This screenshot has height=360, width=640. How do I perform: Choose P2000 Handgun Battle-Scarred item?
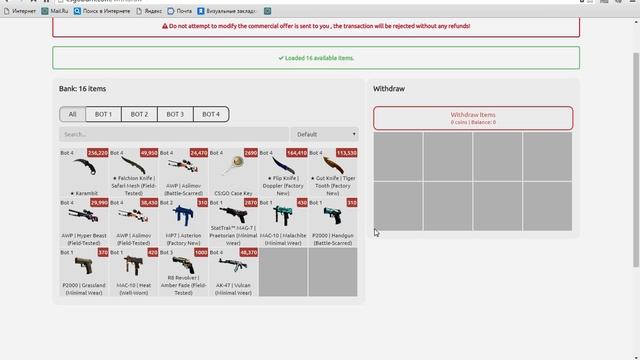333,222
